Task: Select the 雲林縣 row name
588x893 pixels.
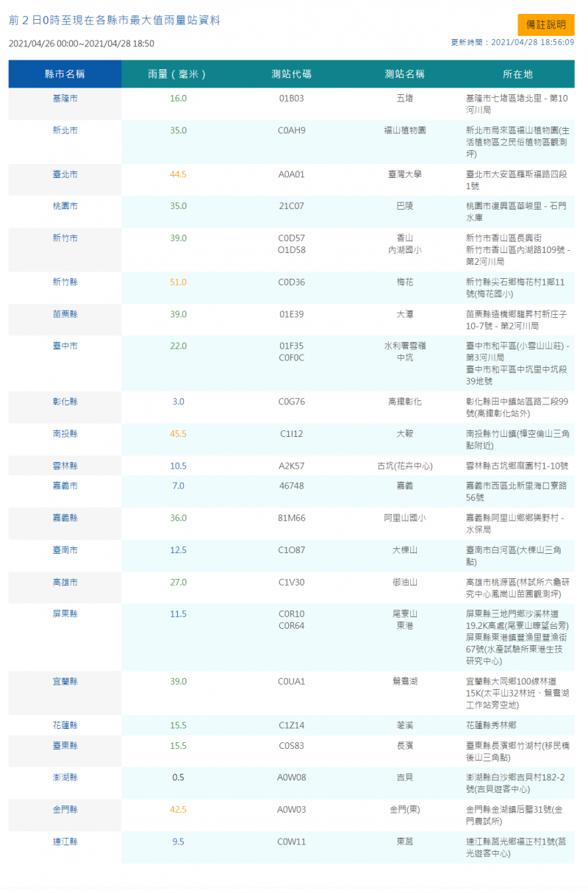Action: tap(65, 466)
